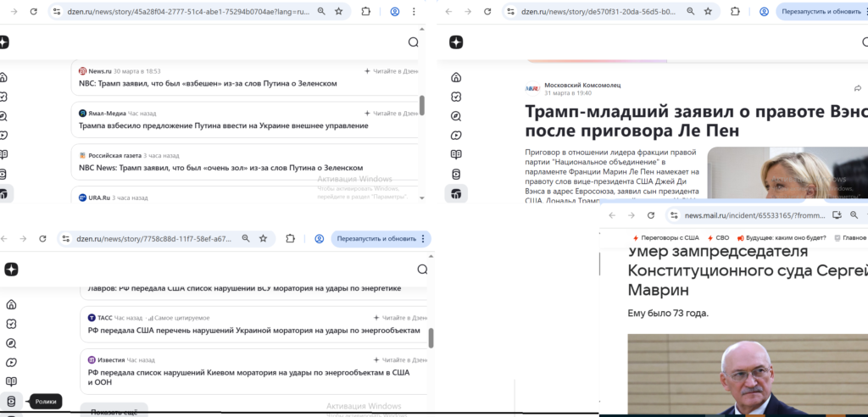The height and width of the screenshot is (417, 868).
Task: Open explore compass icon in moratorium story window
Action: click(11, 342)
